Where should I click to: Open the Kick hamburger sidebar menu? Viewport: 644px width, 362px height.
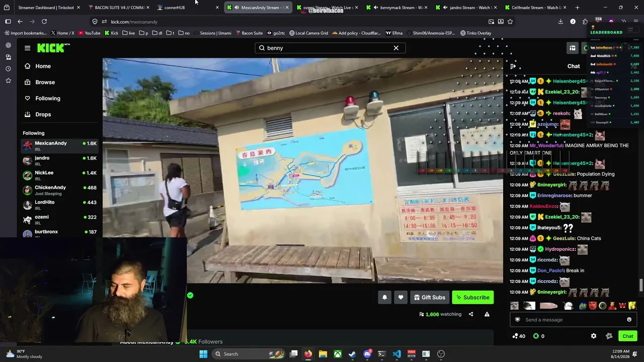[27, 48]
